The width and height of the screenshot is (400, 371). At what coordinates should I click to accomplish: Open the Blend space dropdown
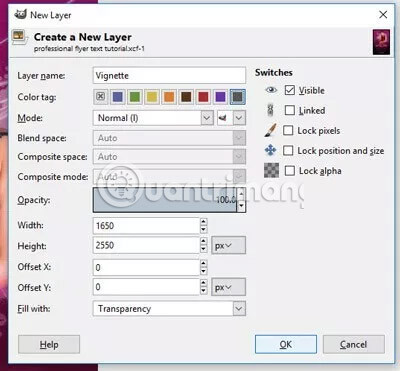pos(169,138)
